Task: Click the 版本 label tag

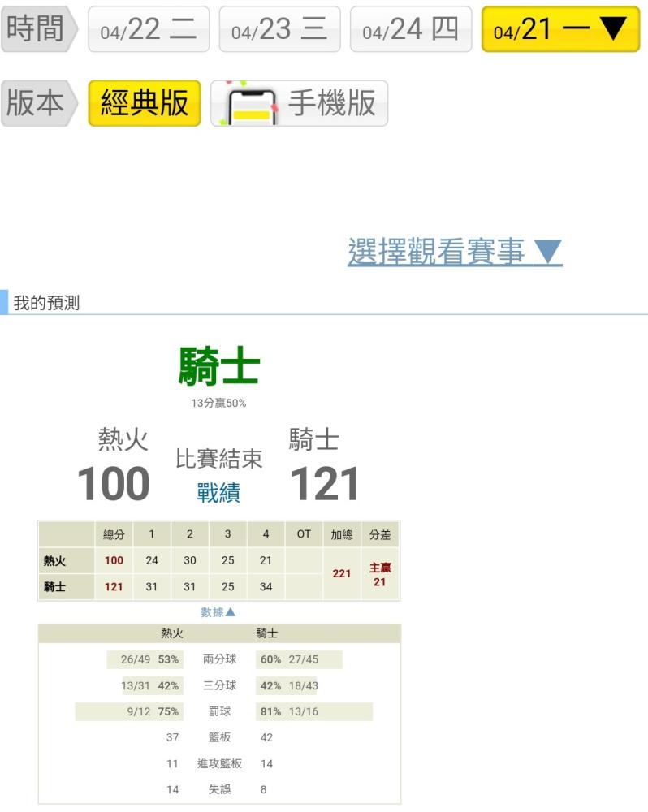Action: [x=39, y=103]
